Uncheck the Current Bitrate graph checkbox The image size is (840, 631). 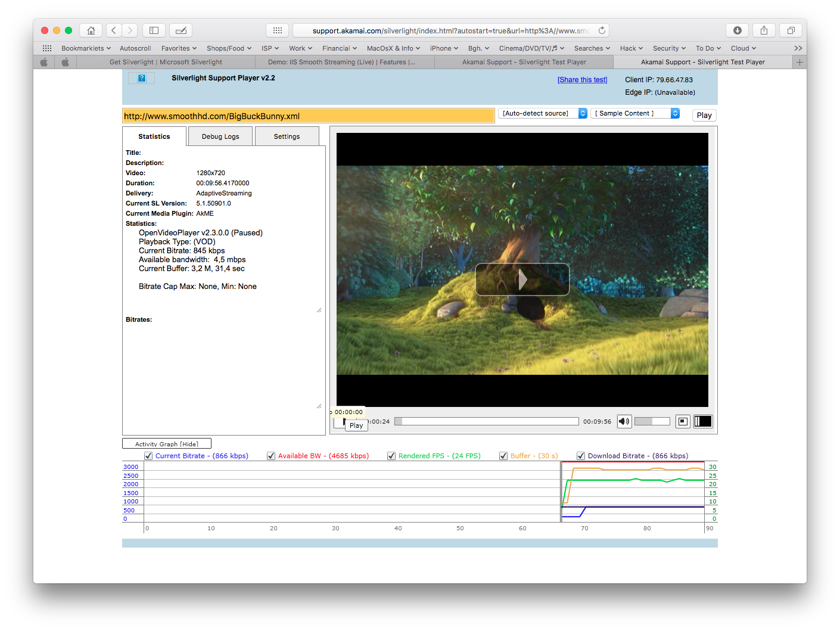(x=148, y=456)
